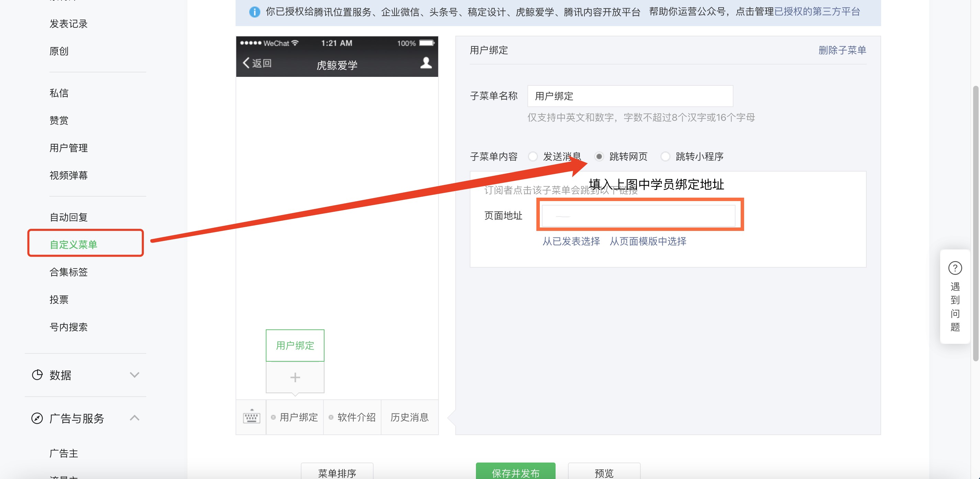
Task: Select the 跳转网页 radio option
Action: click(599, 156)
